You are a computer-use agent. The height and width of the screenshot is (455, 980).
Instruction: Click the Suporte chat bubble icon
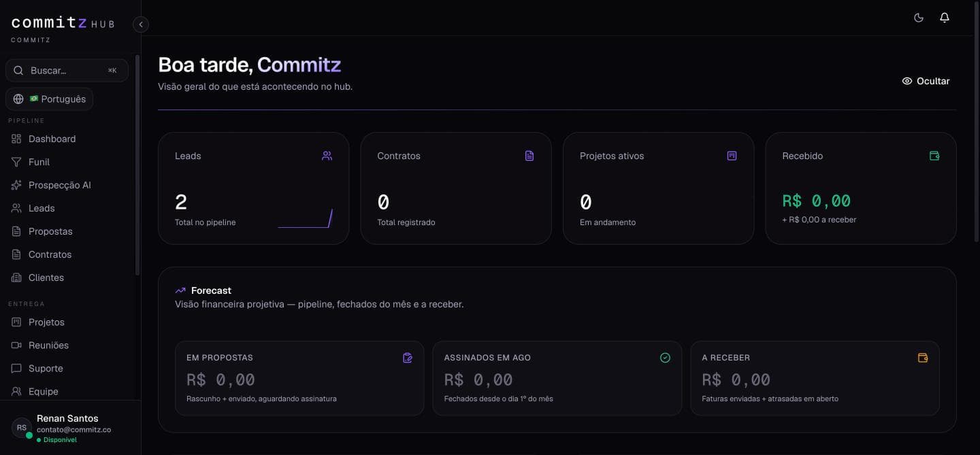point(16,368)
